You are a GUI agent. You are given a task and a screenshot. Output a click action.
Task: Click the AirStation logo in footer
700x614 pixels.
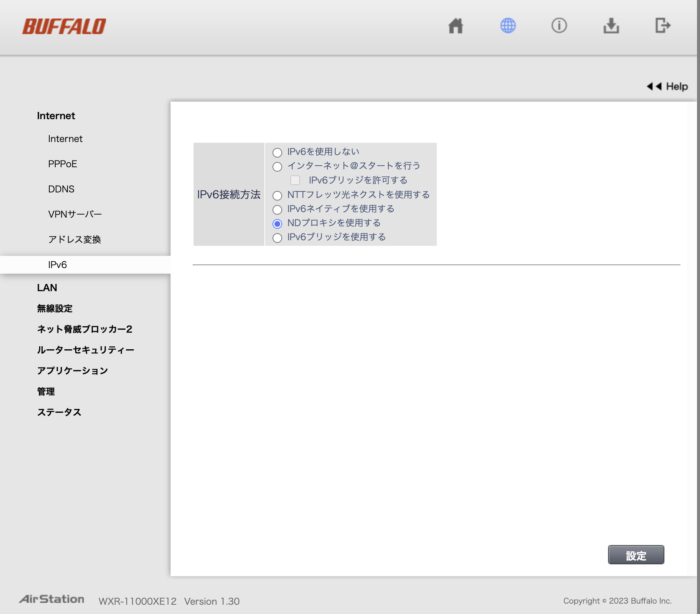coord(52,599)
